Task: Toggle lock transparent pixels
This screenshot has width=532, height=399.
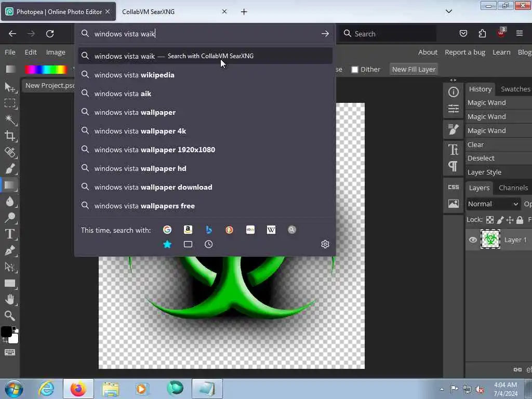Action: (x=490, y=220)
